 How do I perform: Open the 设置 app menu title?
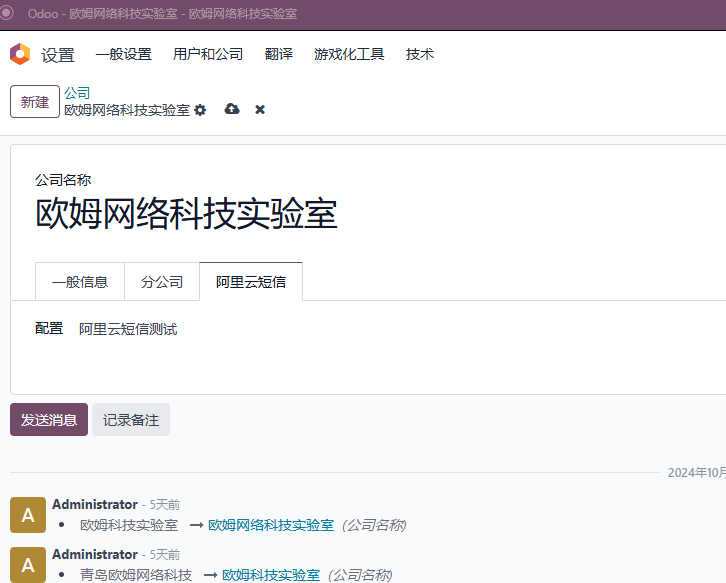58,55
